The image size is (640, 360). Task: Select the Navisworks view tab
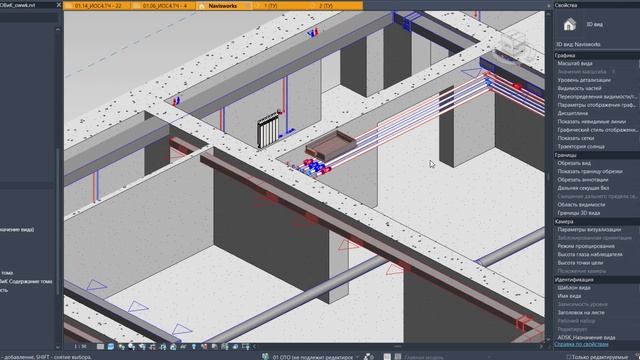[x=223, y=6]
